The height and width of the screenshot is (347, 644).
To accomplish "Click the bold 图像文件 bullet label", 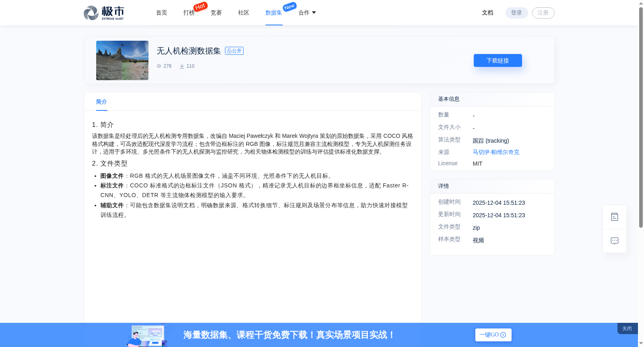I will 112,176.
